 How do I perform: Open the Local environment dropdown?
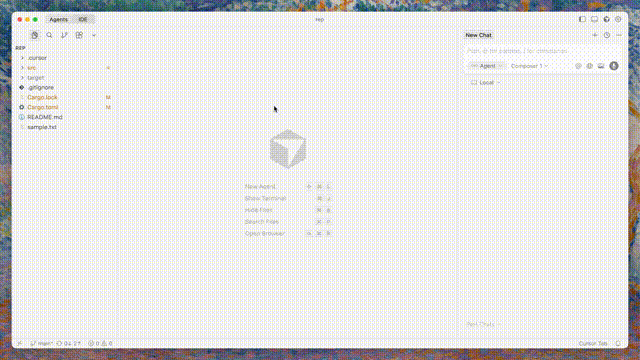(x=486, y=82)
